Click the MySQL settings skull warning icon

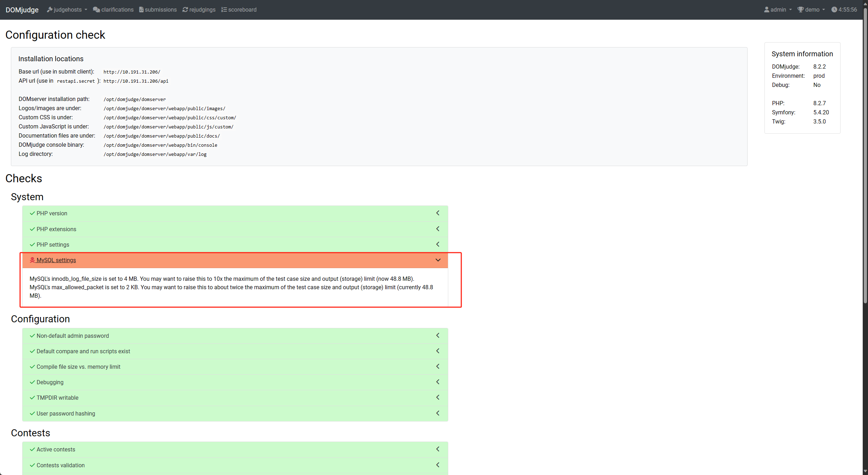(32, 260)
